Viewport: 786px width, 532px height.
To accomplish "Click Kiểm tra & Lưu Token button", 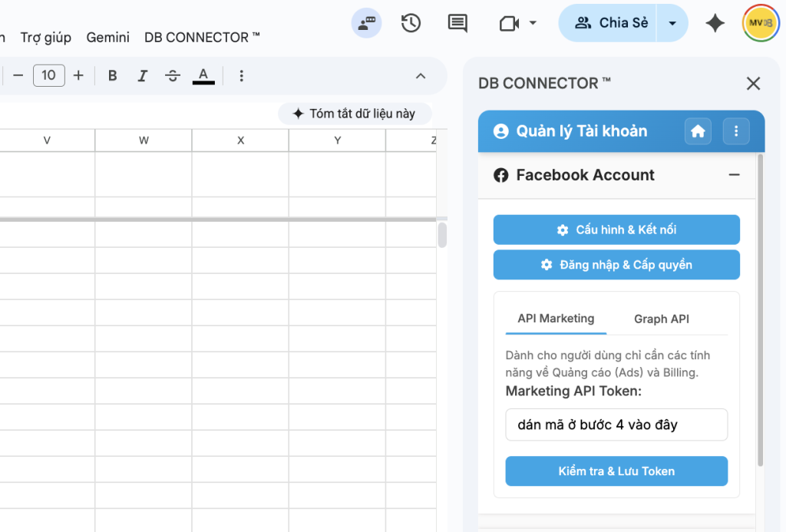I will (x=616, y=471).
